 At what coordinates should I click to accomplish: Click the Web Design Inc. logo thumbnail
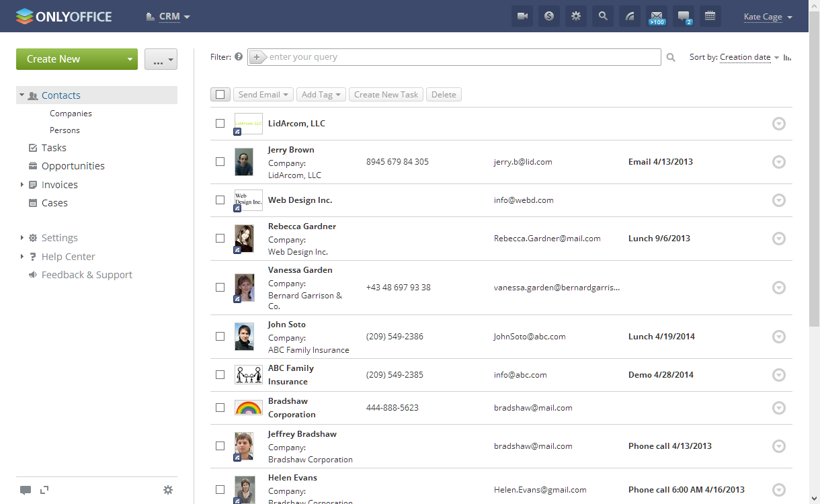tap(248, 200)
